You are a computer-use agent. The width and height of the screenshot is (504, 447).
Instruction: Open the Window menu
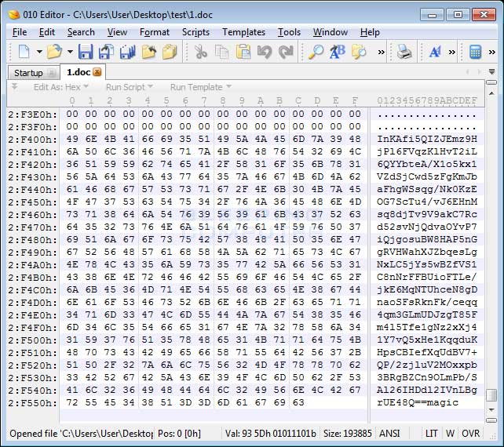click(331, 32)
